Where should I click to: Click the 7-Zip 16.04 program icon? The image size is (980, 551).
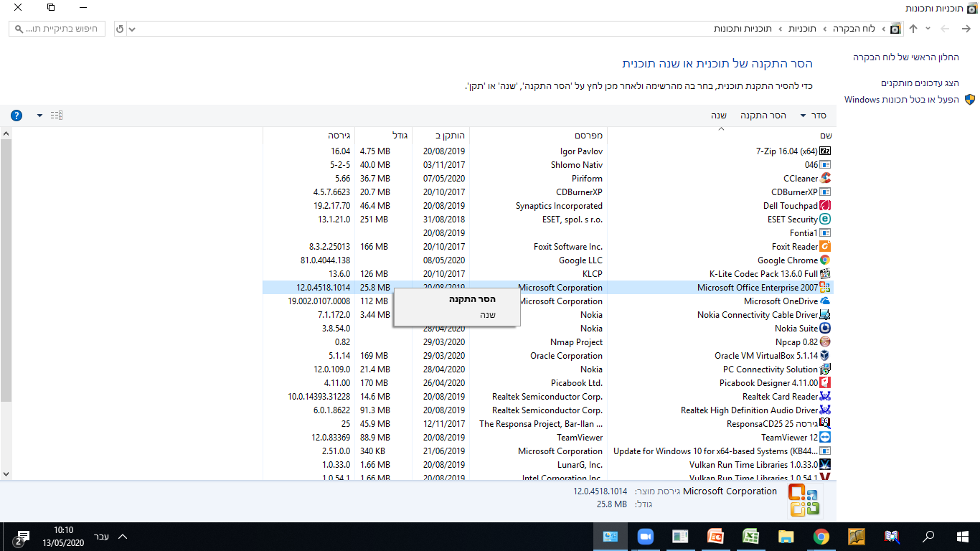[x=825, y=151]
